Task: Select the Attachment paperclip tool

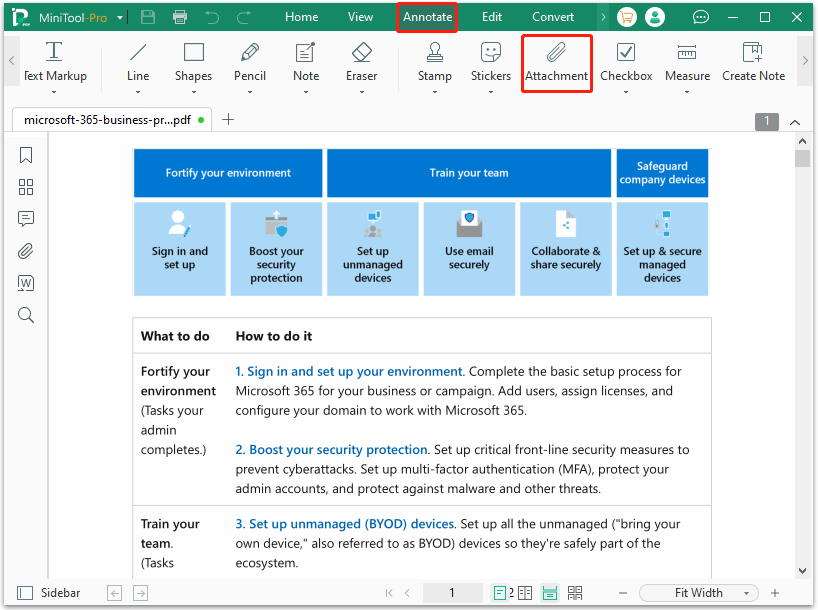Action: [x=556, y=62]
